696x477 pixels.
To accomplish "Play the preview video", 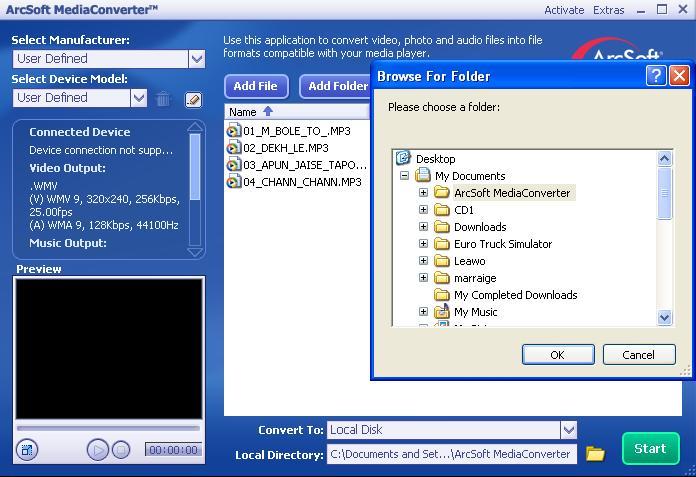I will coord(98,450).
